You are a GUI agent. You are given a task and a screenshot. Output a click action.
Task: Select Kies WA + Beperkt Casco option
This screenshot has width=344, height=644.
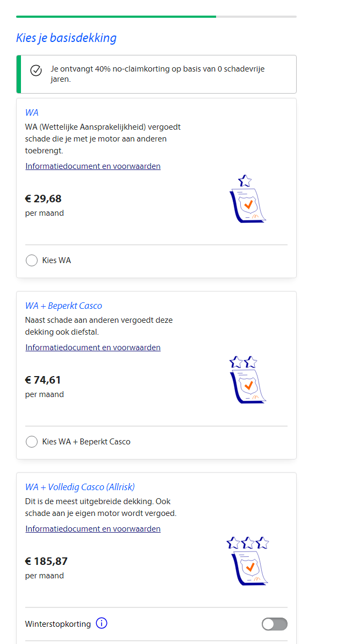pos(32,442)
